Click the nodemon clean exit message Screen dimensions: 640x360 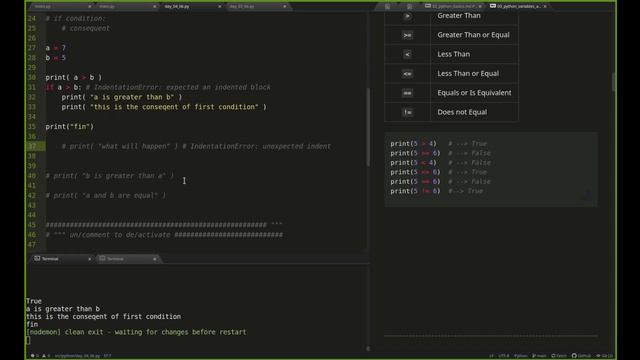tap(136, 332)
